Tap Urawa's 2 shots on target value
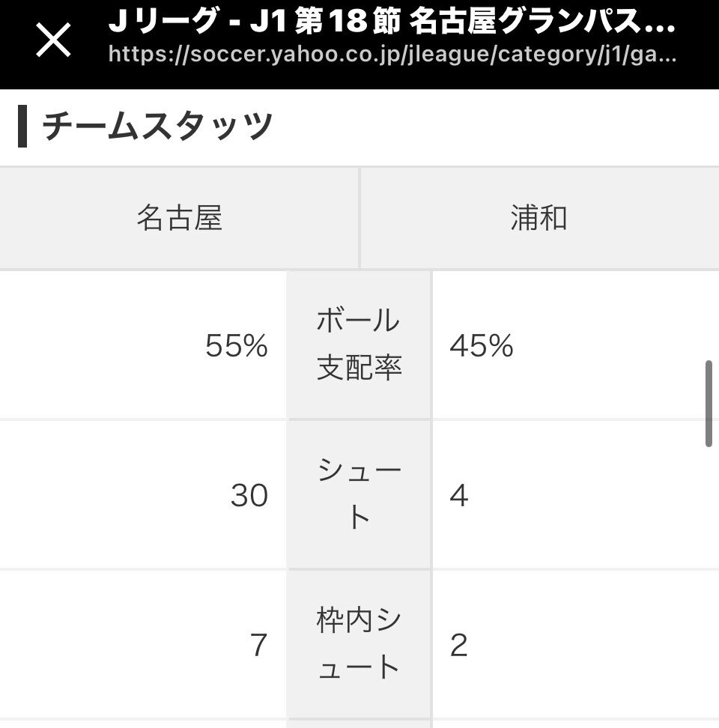 point(458,645)
